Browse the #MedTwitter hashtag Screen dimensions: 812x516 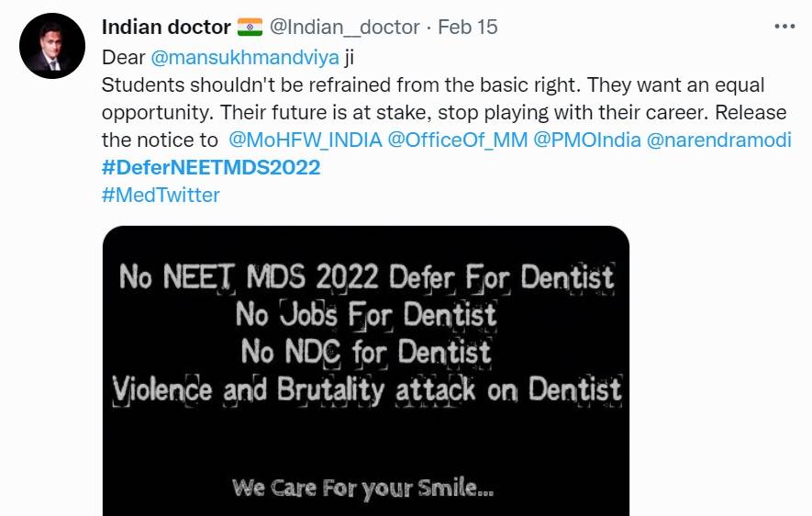[x=161, y=195]
